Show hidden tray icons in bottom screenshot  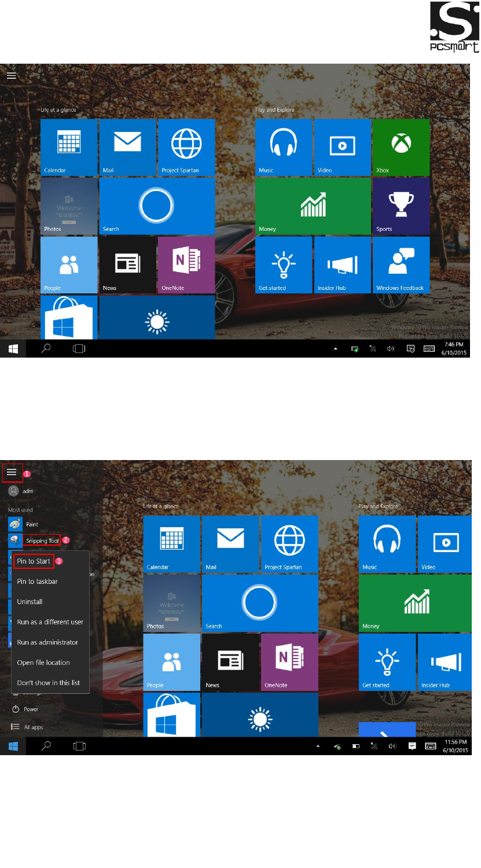point(317,746)
